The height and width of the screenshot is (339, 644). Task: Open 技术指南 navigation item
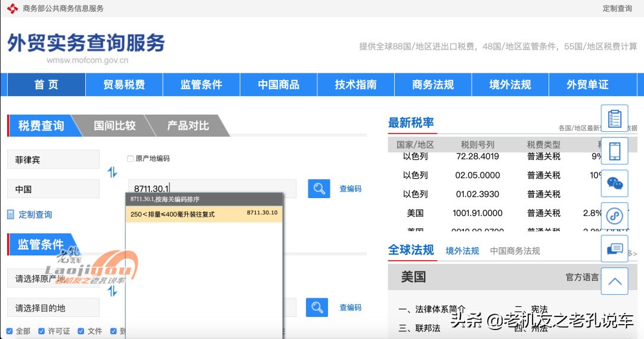click(355, 85)
